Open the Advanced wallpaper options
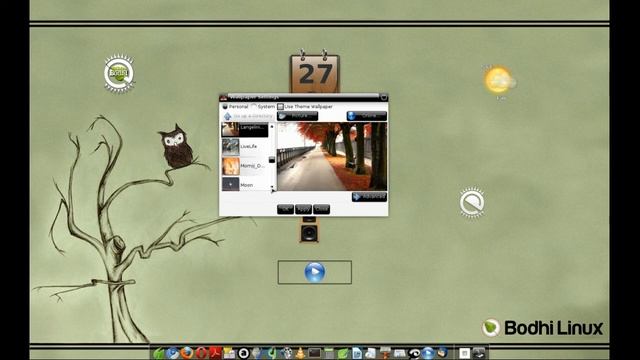 369,197
